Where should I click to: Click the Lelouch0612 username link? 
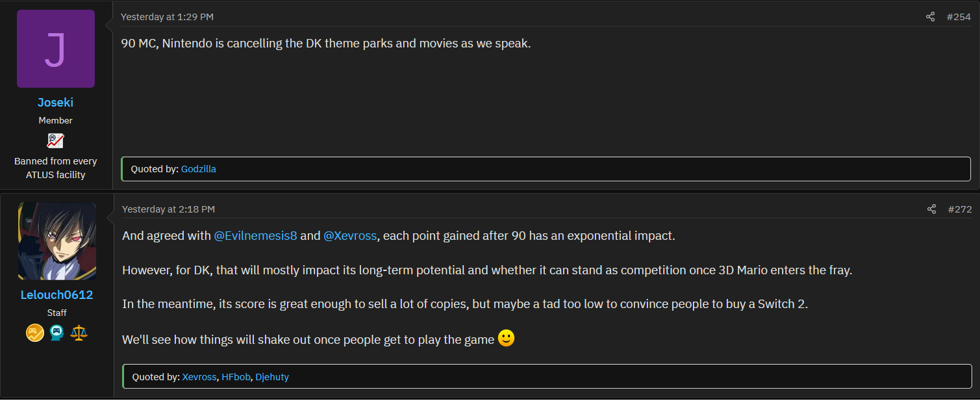pos(57,295)
